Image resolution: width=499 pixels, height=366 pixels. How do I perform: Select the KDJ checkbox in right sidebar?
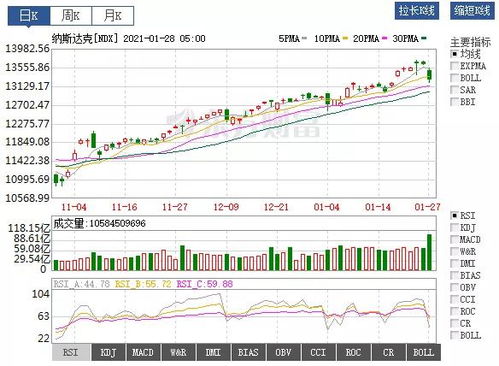[x=454, y=228]
